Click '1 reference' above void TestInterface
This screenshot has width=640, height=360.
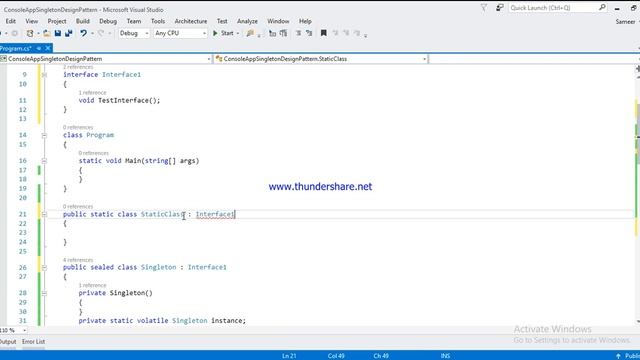92,93
